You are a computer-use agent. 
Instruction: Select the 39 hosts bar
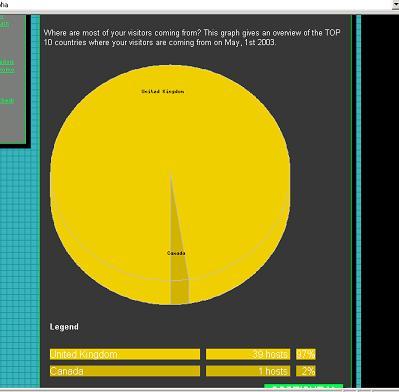tap(248, 354)
